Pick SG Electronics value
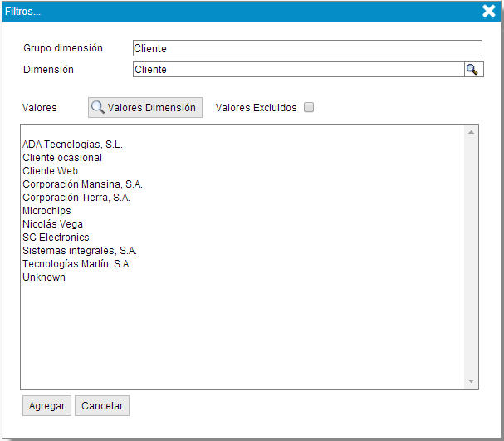Screen dimensions: 504x441 pos(56,238)
